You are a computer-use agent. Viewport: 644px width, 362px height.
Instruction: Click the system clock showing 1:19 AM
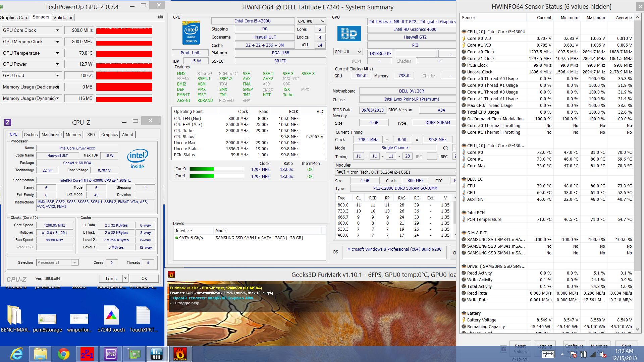pyautogui.click(x=624, y=351)
